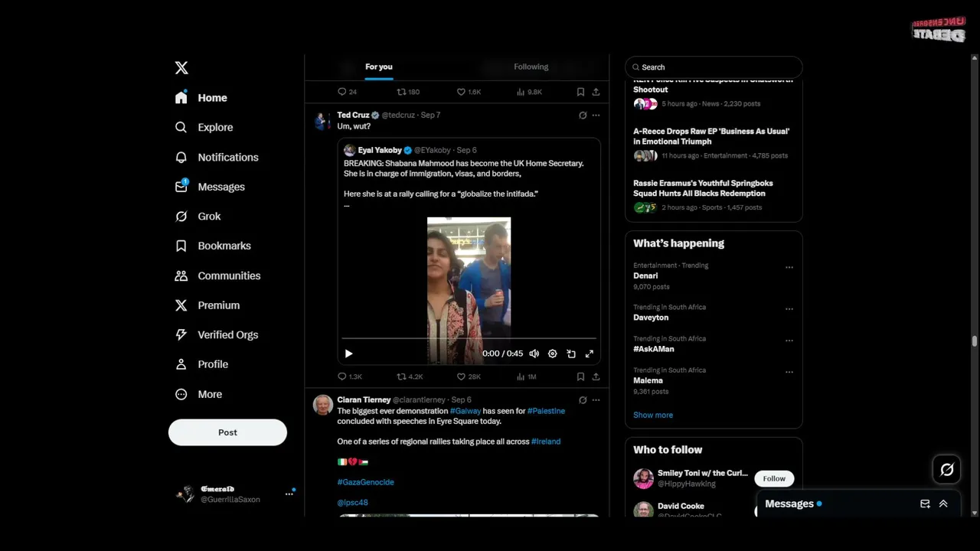View analytics of post with 1M views
The height and width of the screenshot is (551, 980).
tap(527, 377)
